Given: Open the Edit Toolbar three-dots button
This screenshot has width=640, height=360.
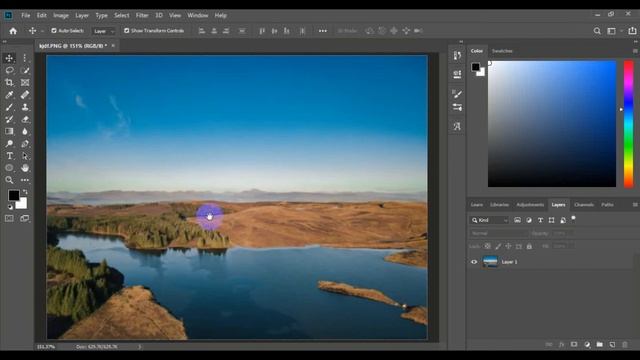Looking at the screenshot, I should click(25, 180).
